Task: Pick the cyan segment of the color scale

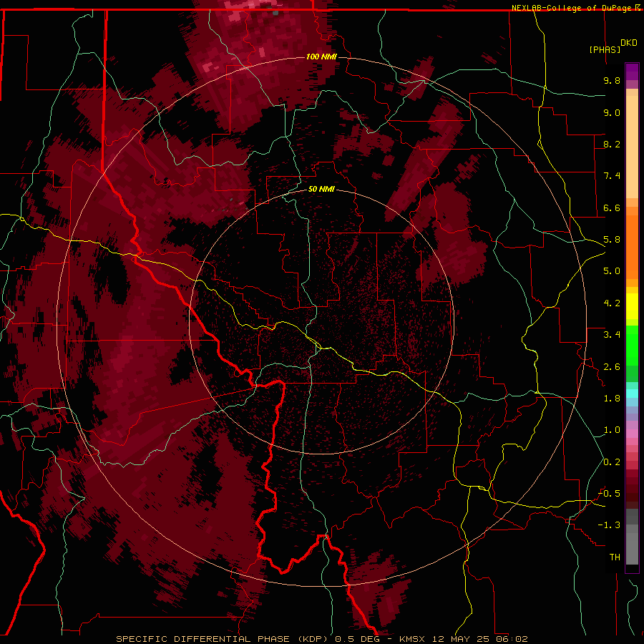Action: (632, 394)
